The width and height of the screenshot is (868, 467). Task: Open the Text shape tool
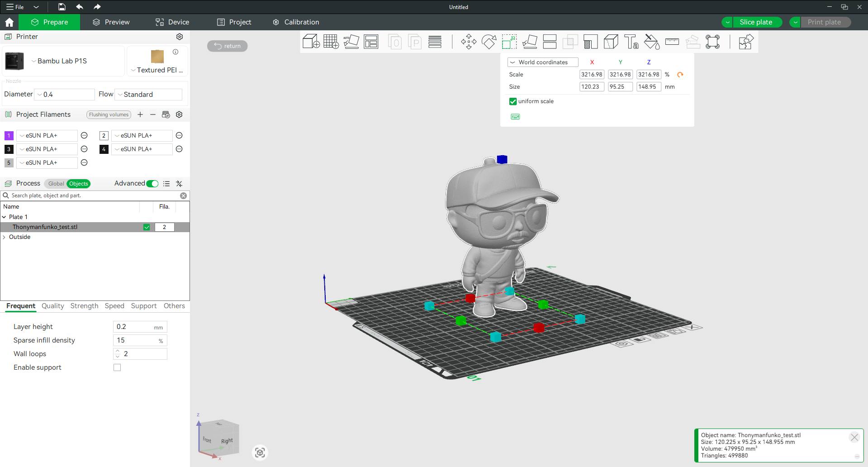coord(631,42)
